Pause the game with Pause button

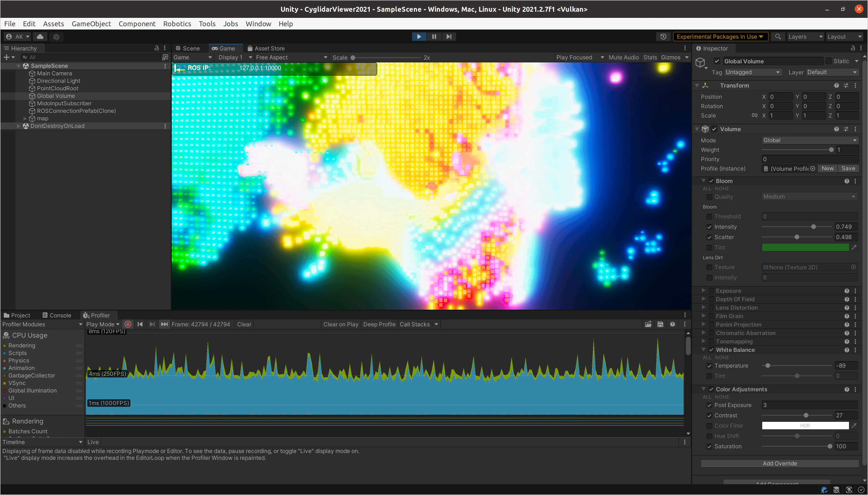click(x=434, y=37)
